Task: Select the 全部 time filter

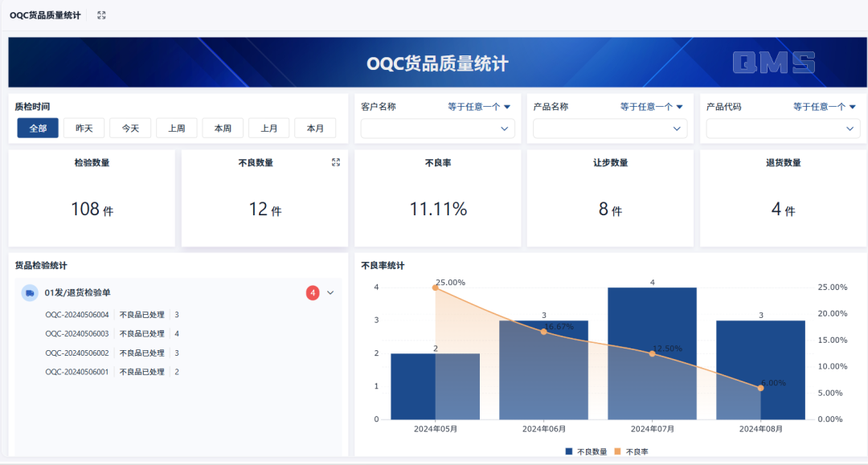Action: [x=38, y=128]
